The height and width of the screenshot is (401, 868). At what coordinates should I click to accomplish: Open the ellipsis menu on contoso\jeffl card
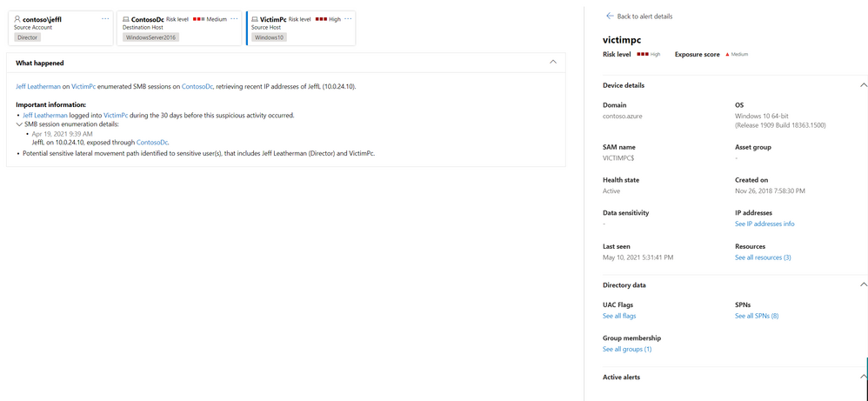105,18
